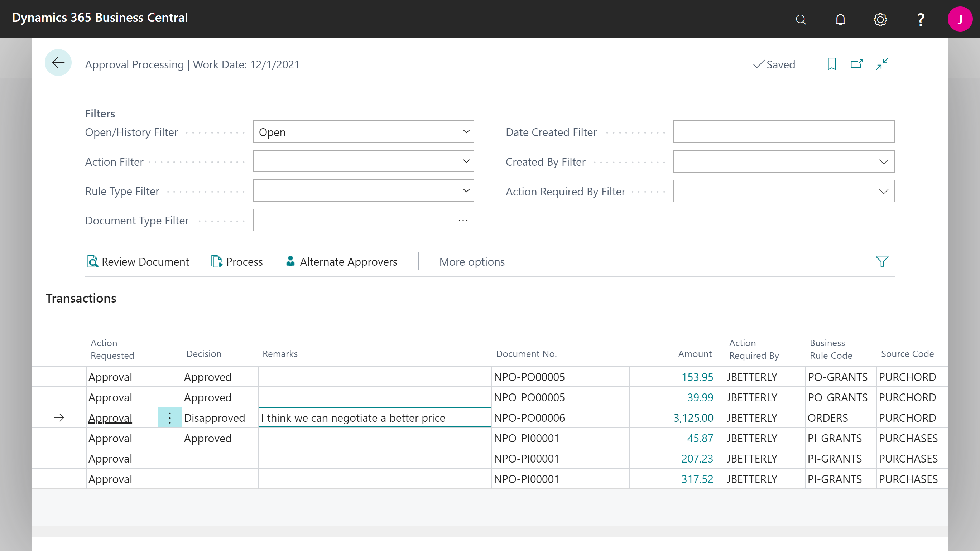Toggle the Created By Filter field

pos(884,161)
